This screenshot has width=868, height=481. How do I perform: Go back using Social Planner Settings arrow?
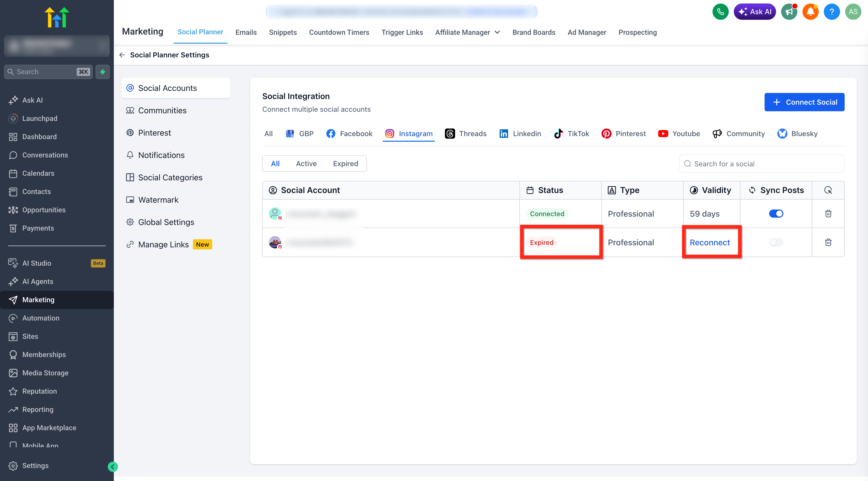(122, 55)
